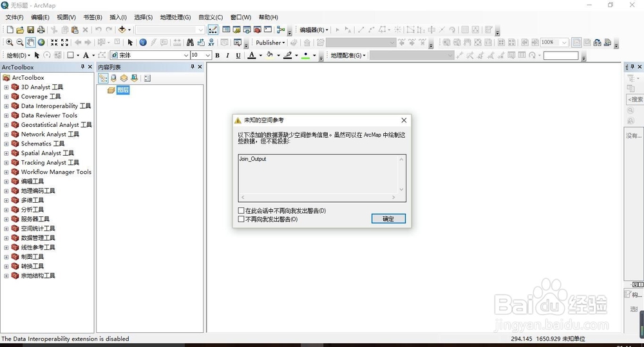Click the Go To XY icon
The height and width of the screenshot is (347, 644).
[211, 42]
